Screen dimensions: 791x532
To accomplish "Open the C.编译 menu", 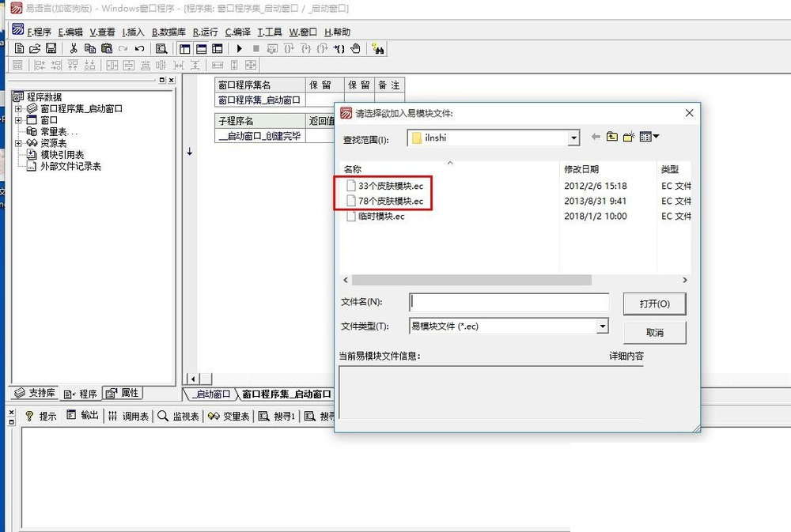I will point(237,32).
